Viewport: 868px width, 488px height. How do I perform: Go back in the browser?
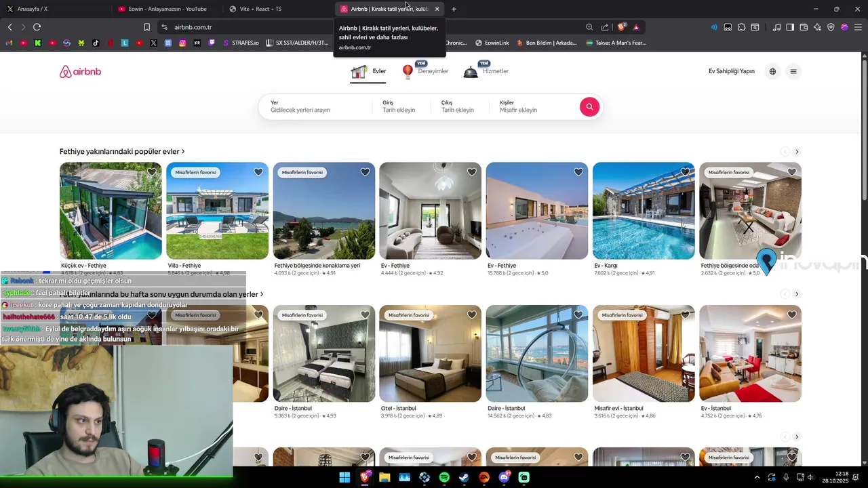9,27
